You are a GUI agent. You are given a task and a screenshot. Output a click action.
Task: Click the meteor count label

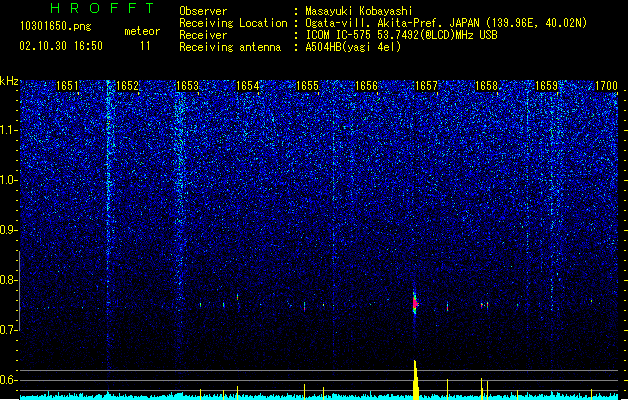pos(142,31)
